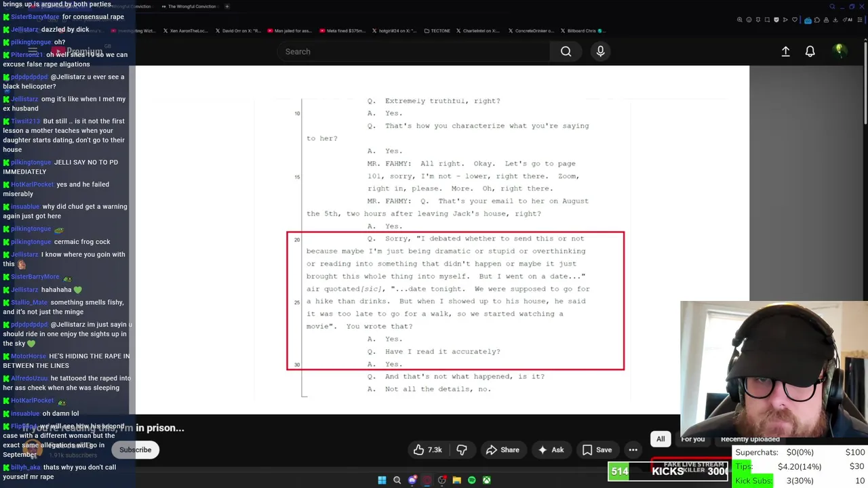Select the All filter chip
The image size is (868, 488).
click(x=660, y=439)
